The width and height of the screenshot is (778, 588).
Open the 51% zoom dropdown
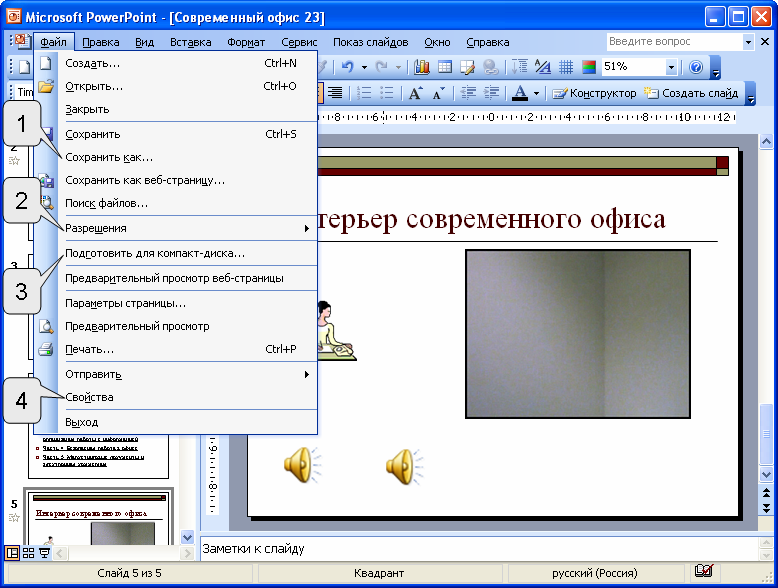(671, 66)
